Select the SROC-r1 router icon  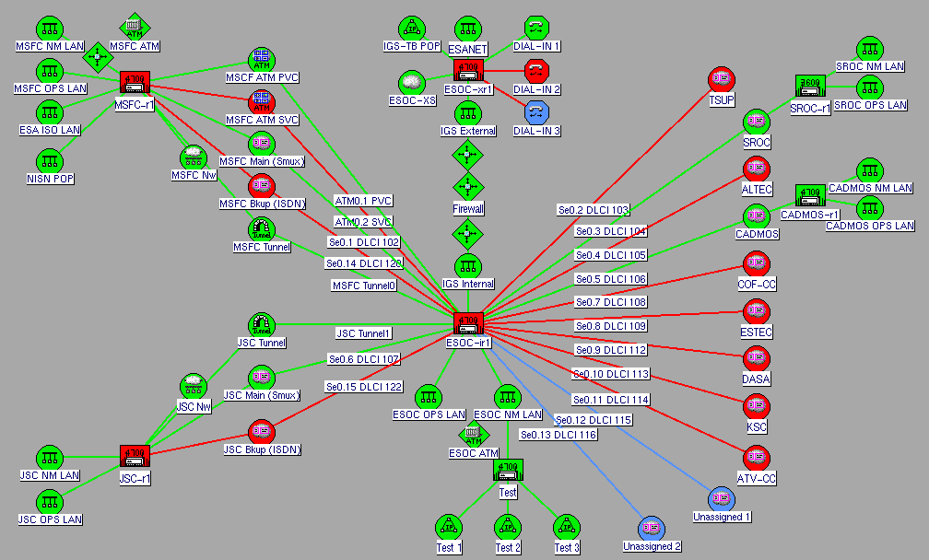point(810,87)
